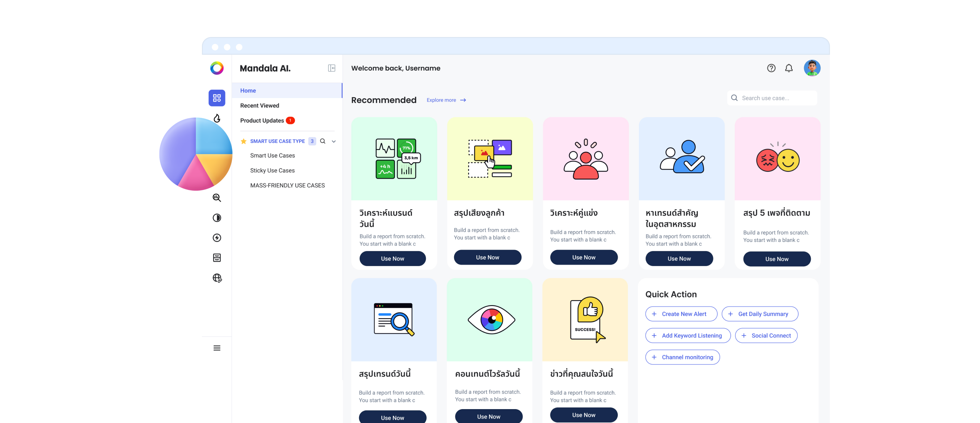
Task: Select the flame trending icon
Action: tap(216, 118)
